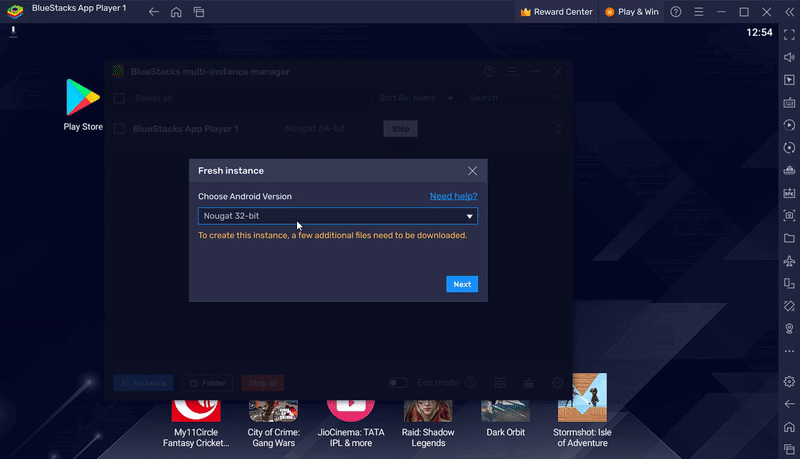This screenshot has width=800, height=459.
Task: Click the Install APK icon
Action: tap(789, 193)
